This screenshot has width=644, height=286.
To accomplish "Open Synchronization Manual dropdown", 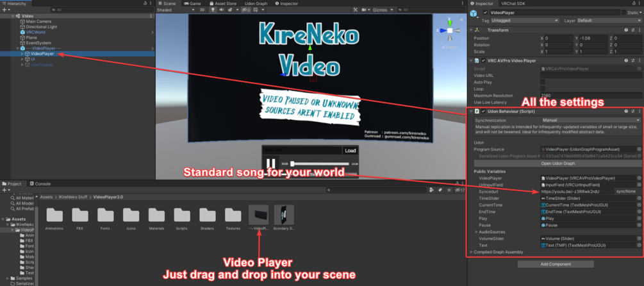I will [x=591, y=121].
